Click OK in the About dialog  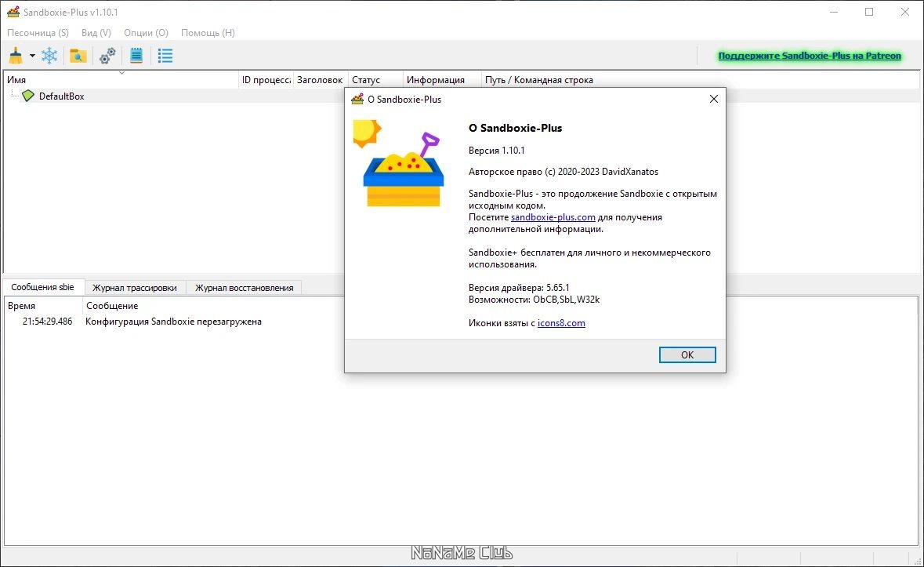pos(687,354)
